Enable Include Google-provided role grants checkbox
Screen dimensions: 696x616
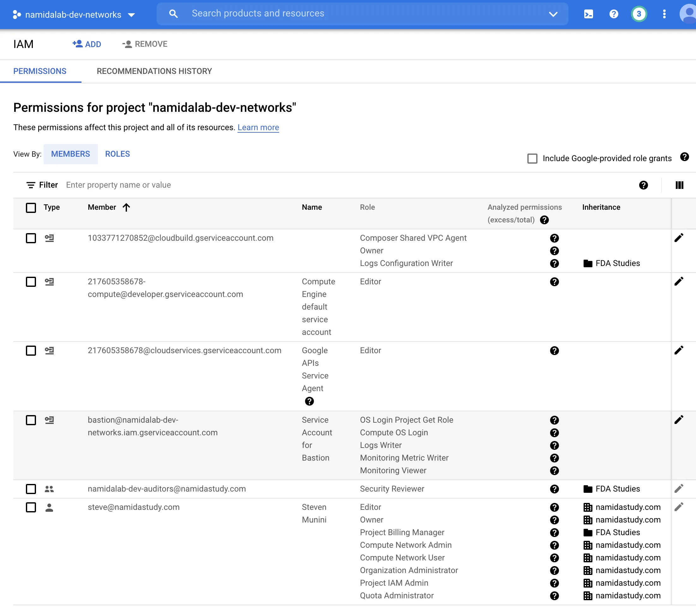532,159
